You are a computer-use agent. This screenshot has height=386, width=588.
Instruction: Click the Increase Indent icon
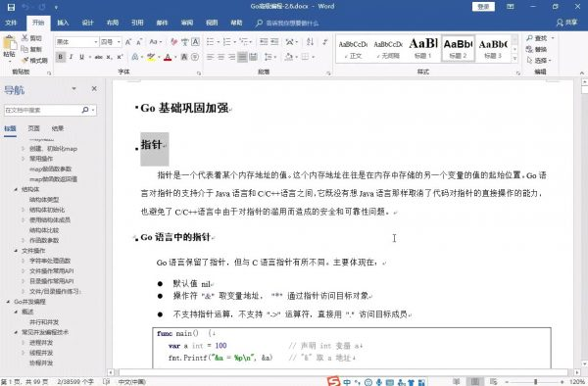click(x=274, y=41)
